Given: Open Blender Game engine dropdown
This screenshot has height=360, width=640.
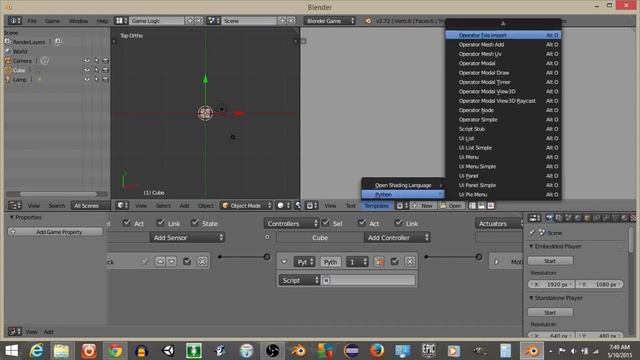Looking at the screenshot, I should coord(329,20).
